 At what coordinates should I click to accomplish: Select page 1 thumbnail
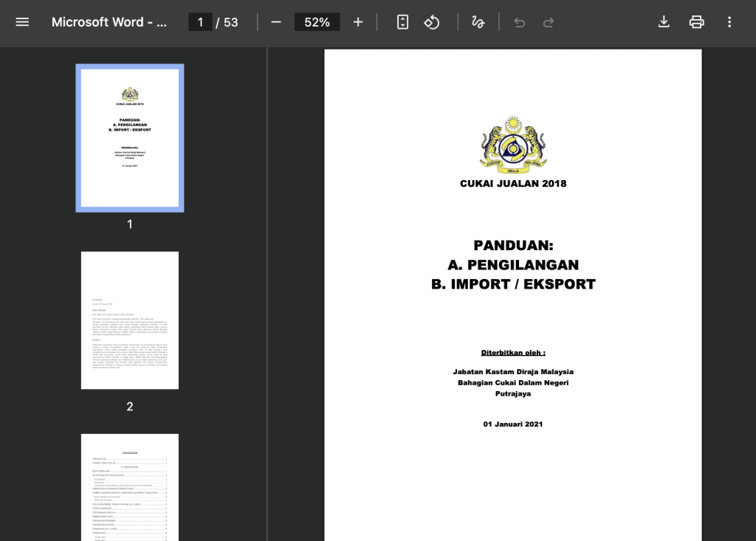point(130,138)
